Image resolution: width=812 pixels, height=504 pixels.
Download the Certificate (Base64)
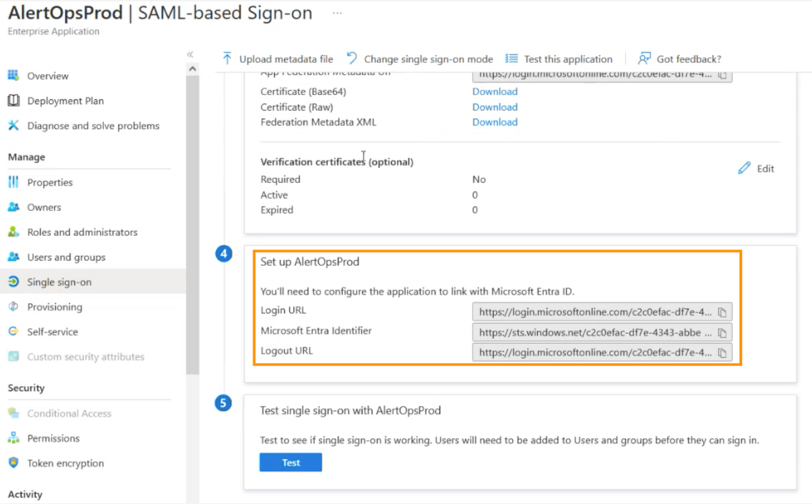[494, 92]
